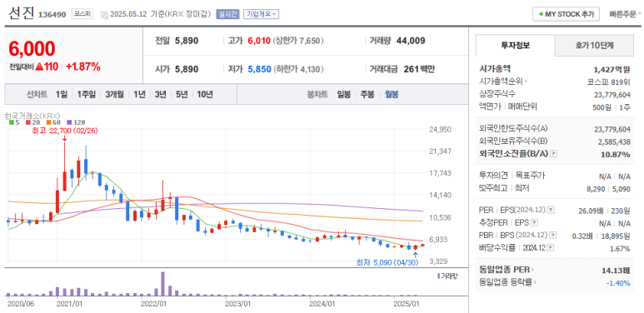Open the 동일업종 PER link
This screenshot has height=313, width=644.
(x=507, y=270)
